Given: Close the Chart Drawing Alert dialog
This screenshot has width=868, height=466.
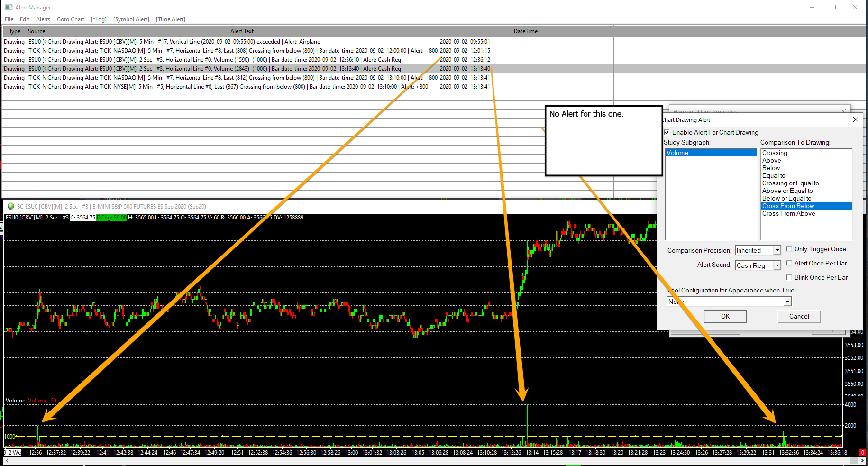Looking at the screenshot, I should point(856,119).
